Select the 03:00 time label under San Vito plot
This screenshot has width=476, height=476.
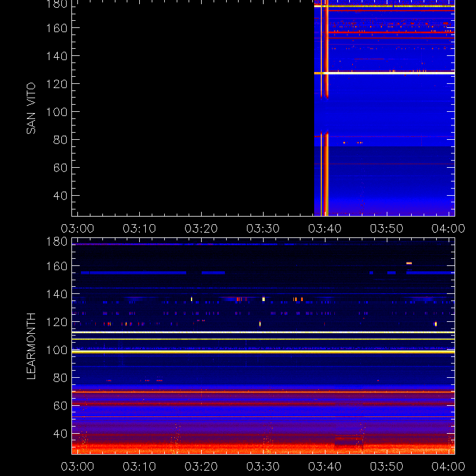(77, 228)
